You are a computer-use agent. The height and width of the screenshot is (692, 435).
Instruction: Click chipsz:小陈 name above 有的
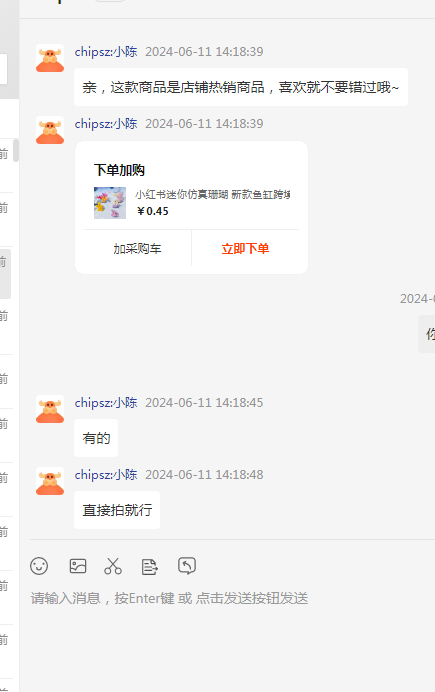106,402
